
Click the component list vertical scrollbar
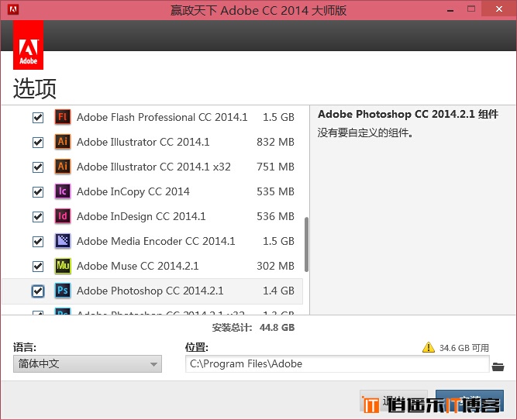pyautogui.click(x=306, y=244)
